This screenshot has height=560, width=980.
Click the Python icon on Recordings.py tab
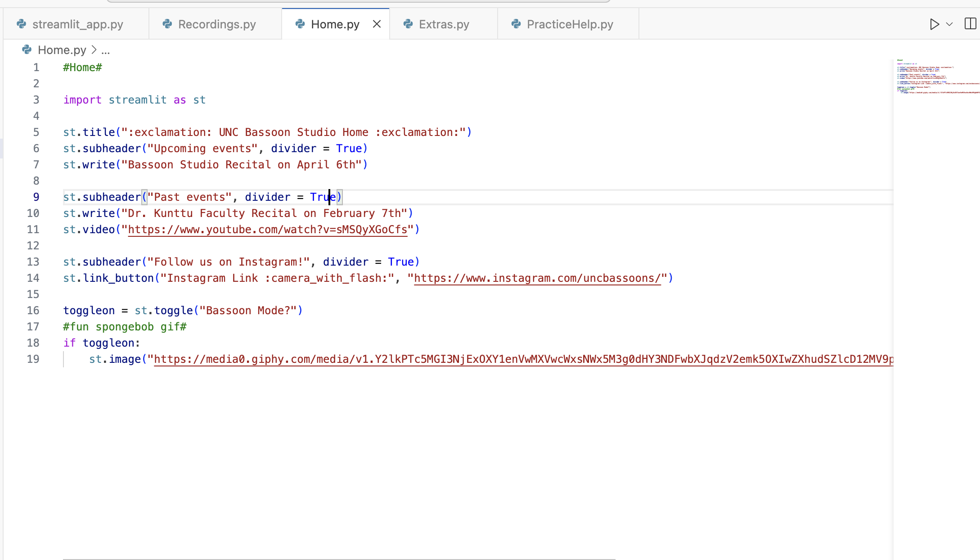[167, 24]
